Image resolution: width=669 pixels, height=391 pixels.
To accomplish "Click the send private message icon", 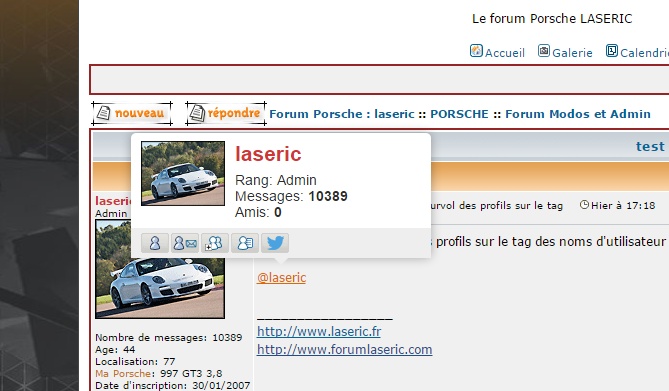I will [185, 243].
